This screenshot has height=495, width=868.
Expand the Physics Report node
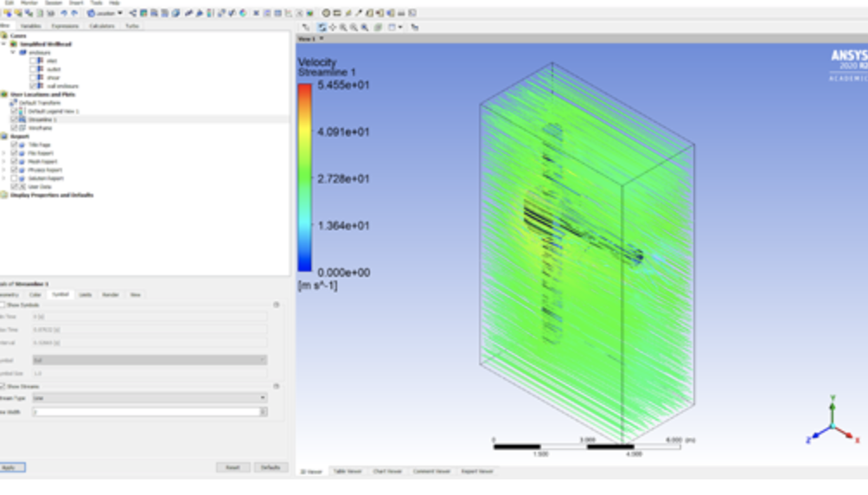(x=4, y=170)
